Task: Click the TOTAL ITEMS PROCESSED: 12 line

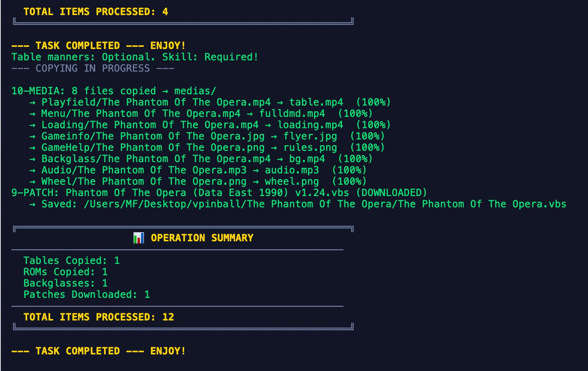Action: (x=99, y=317)
